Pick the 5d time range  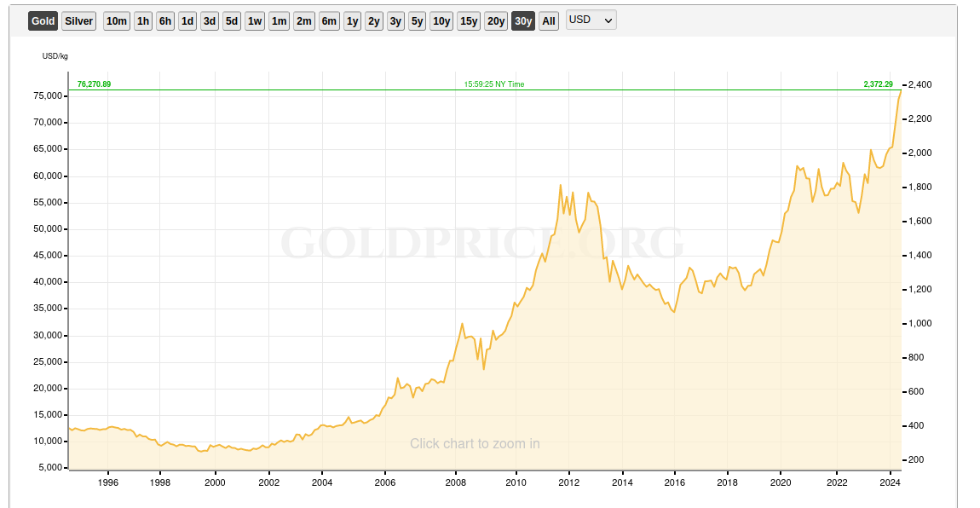(x=232, y=21)
